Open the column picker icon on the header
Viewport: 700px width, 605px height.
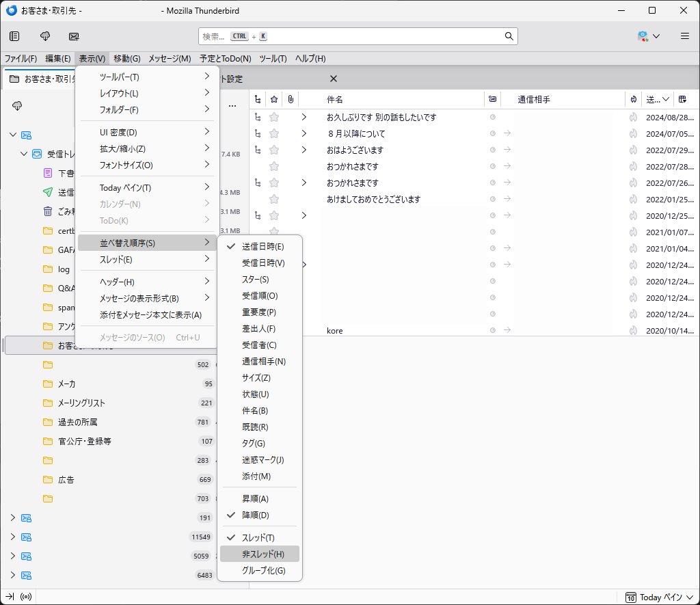682,99
